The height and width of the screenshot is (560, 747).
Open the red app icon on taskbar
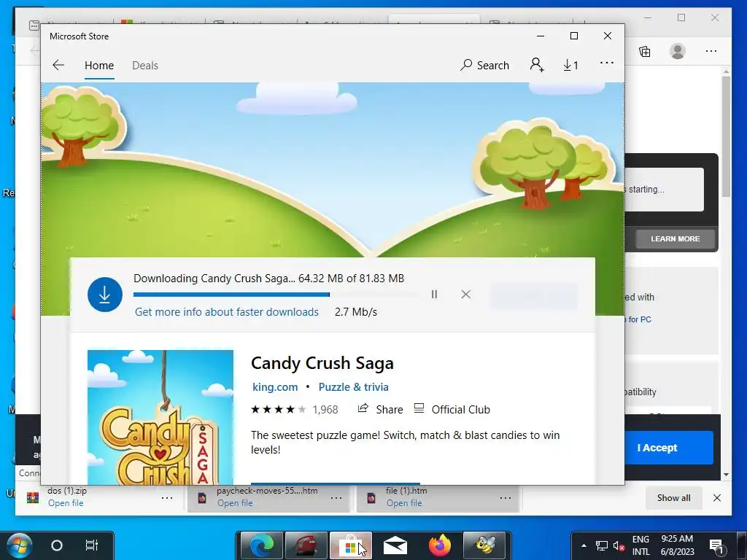pos(306,545)
